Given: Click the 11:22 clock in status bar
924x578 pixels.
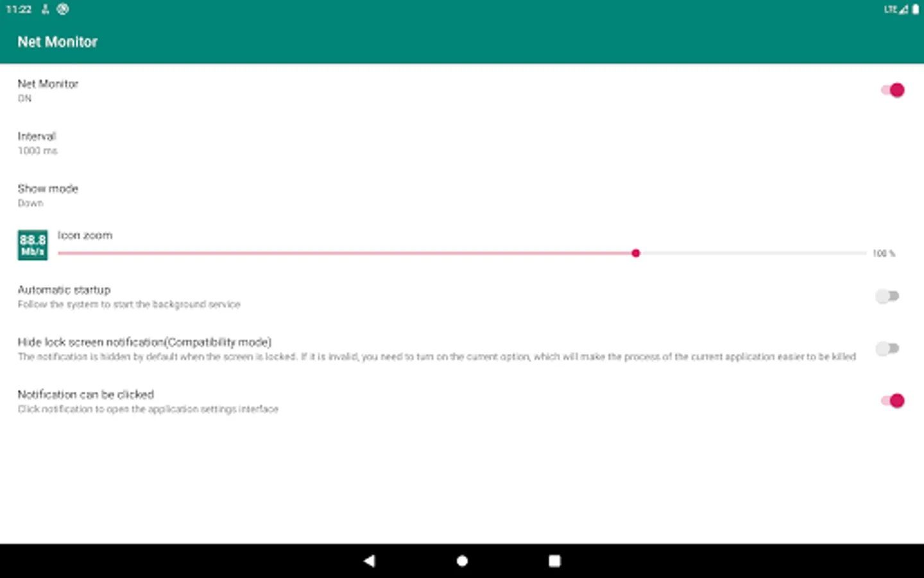Looking at the screenshot, I should (x=19, y=9).
